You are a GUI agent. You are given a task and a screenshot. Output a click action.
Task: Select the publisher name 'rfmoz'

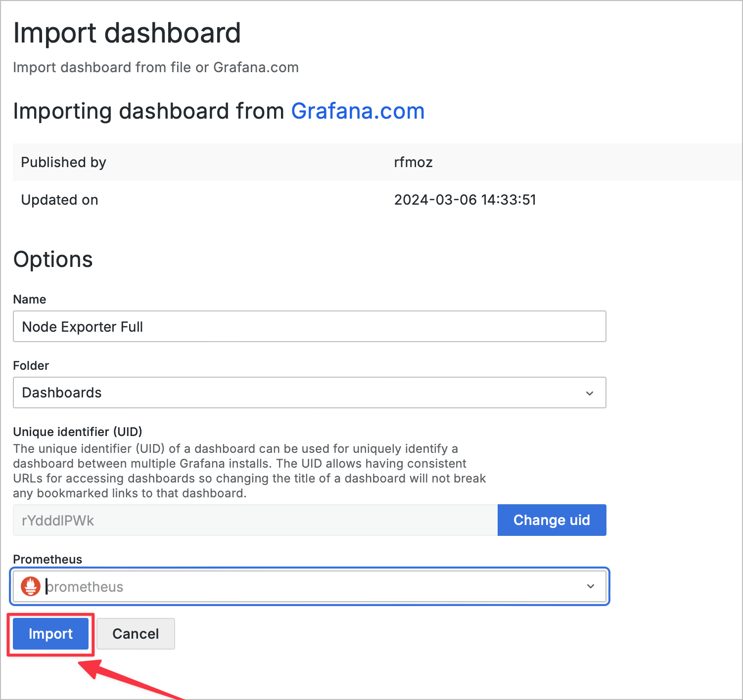click(x=413, y=162)
